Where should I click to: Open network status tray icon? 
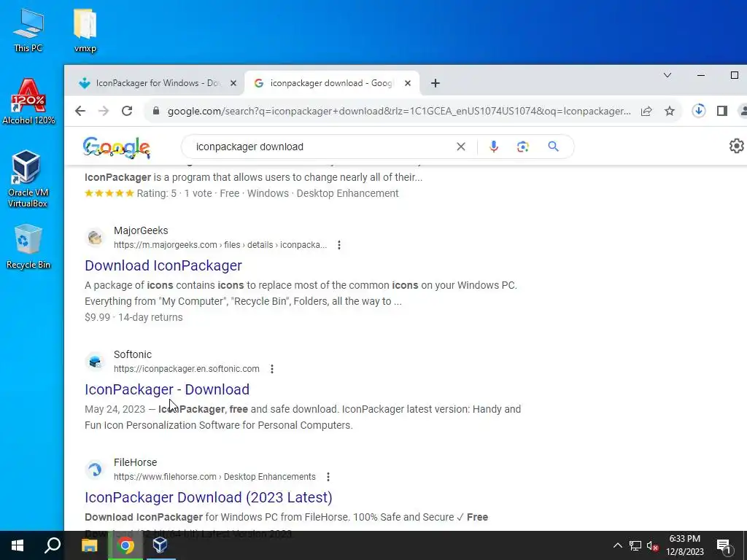(x=635, y=545)
